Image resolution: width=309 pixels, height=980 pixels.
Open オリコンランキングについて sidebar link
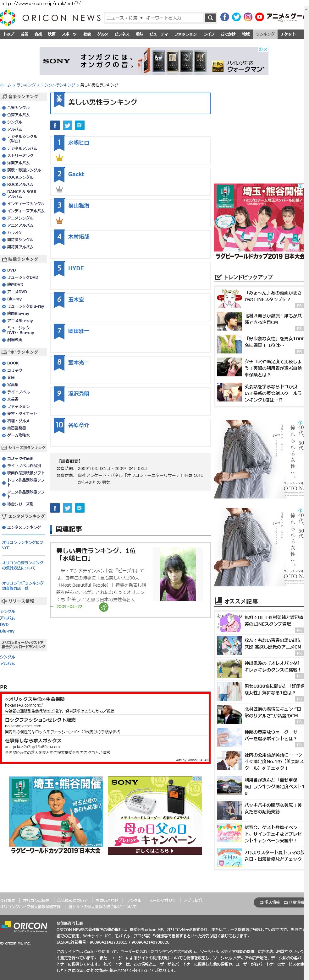click(x=23, y=545)
